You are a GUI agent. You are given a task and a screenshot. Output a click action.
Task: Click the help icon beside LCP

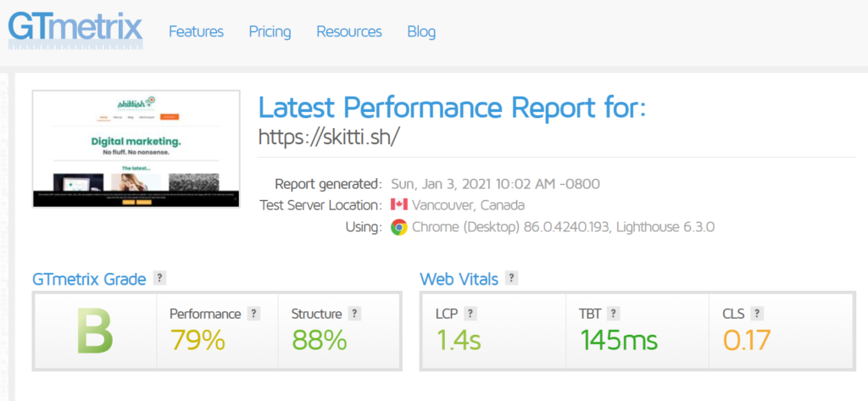pyautogui.click(x=470, y=314)
